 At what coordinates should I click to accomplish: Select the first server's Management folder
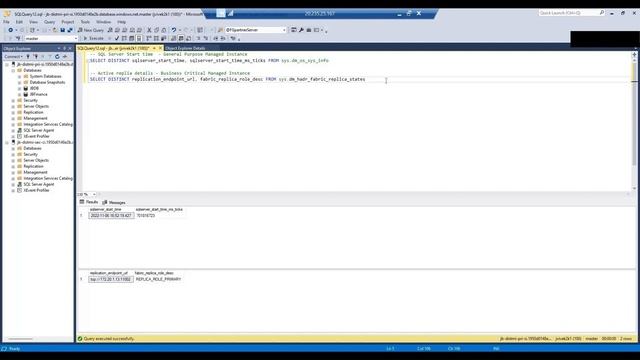35,118
